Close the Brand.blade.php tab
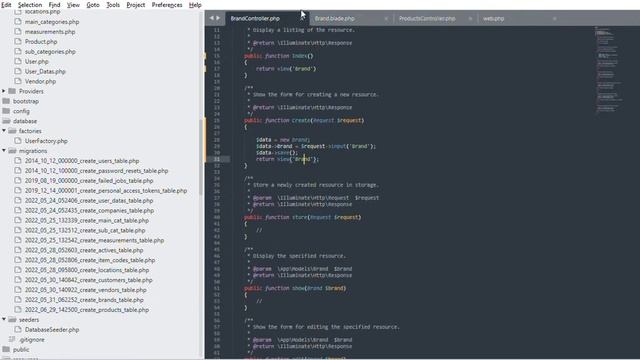The height and width of the screenshot is (360, 640). click(386, 19)
